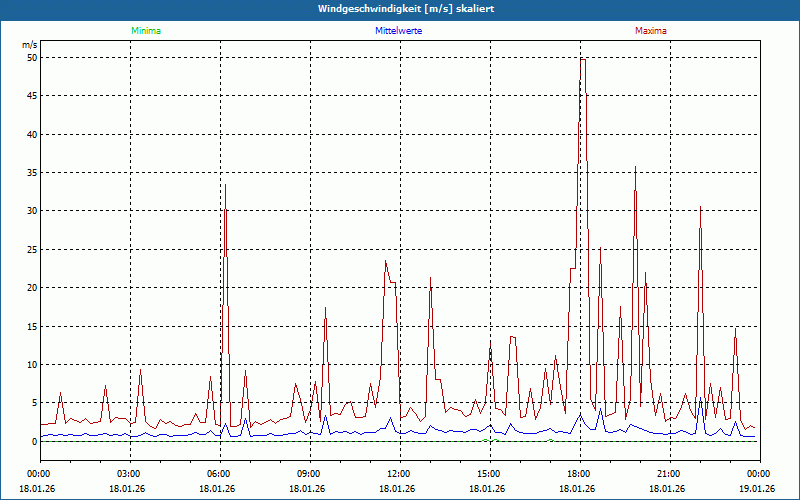Click the Maxima spike just after 06:00

[225, 186]
